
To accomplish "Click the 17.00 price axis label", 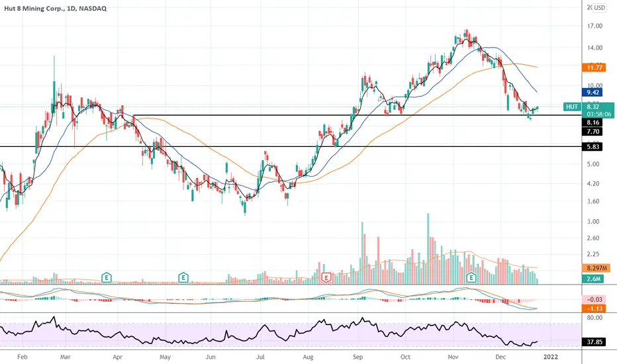I will click(x=594, y=26).
